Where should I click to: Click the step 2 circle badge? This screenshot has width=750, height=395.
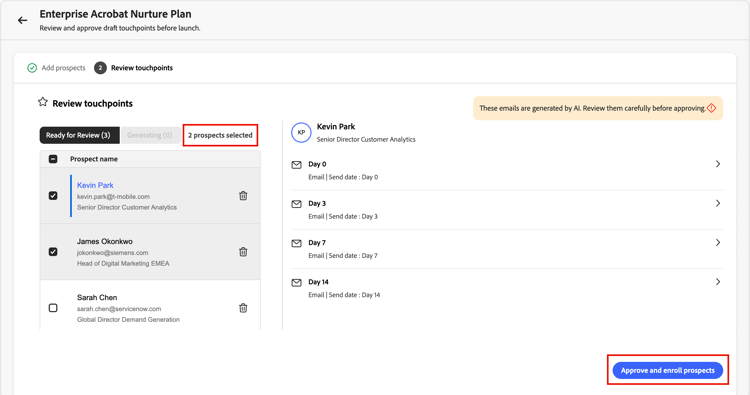pyautogui.click(x=100, y=68)
